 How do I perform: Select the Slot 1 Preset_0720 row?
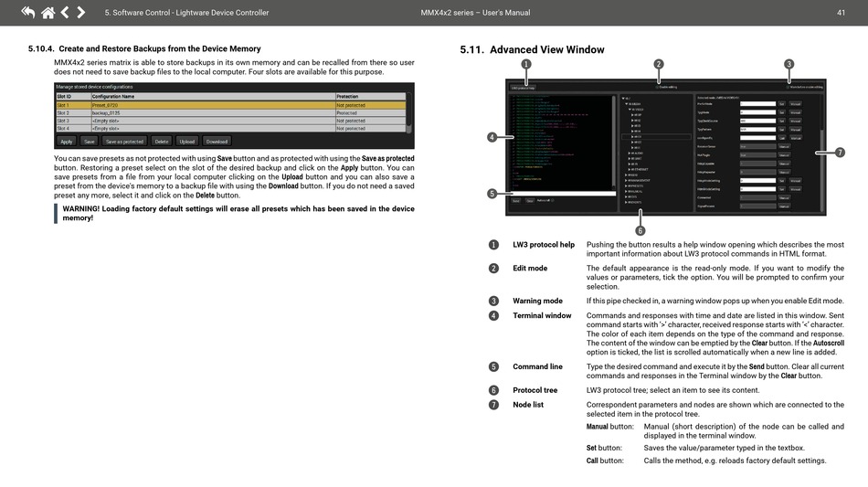tap(231, 105)
